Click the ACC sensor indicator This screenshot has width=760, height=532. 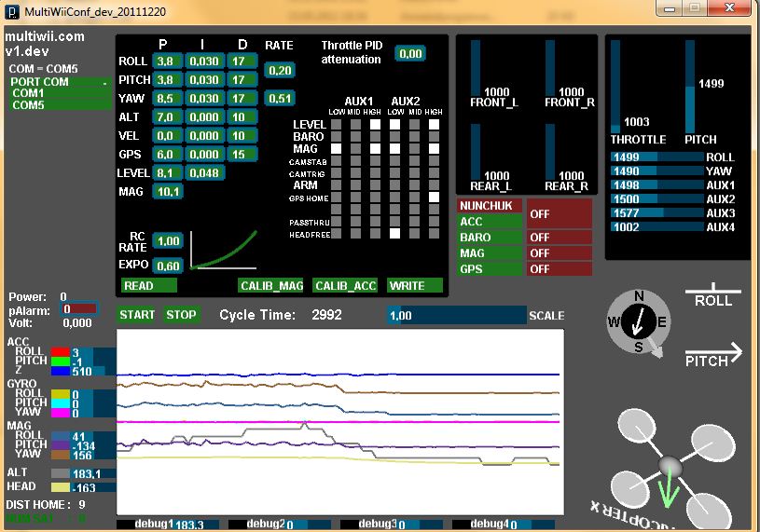point(489,222)
